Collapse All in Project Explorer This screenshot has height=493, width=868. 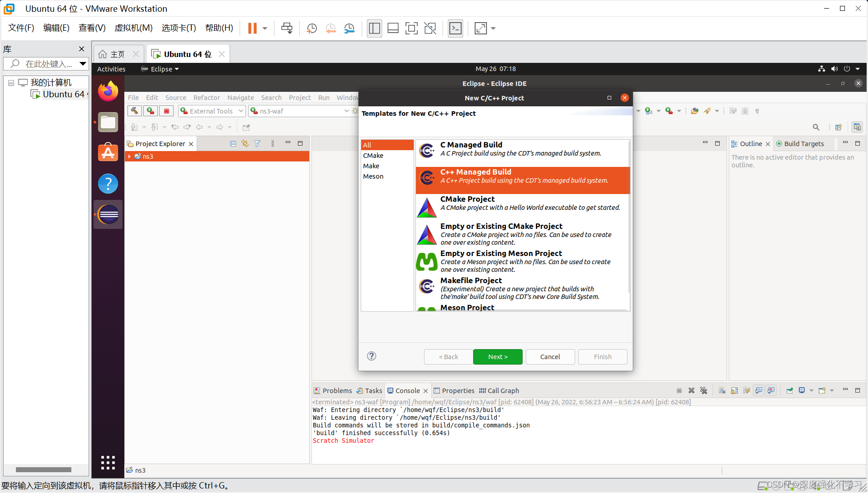[233, 144]
